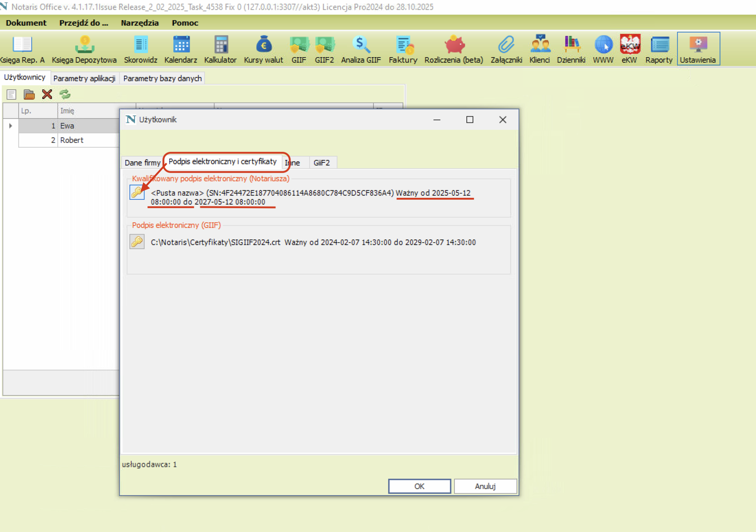The height and width of the screenshot is (532, 756).
Task: Select the Robert user row
Action: tap(72, 140)
